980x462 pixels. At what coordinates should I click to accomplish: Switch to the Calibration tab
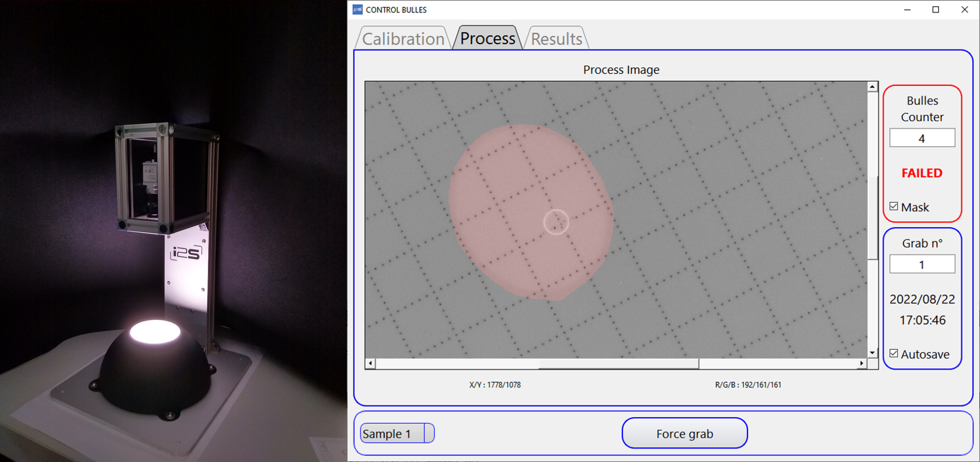click(403, 39)
